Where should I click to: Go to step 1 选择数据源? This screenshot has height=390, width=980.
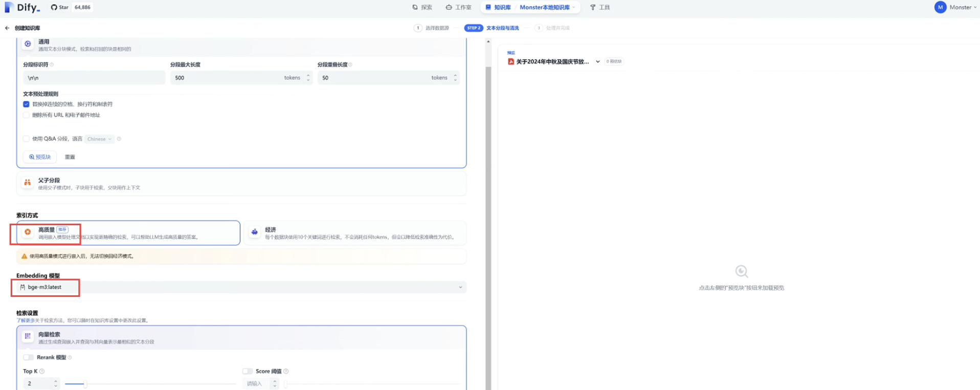pos(432,28)
